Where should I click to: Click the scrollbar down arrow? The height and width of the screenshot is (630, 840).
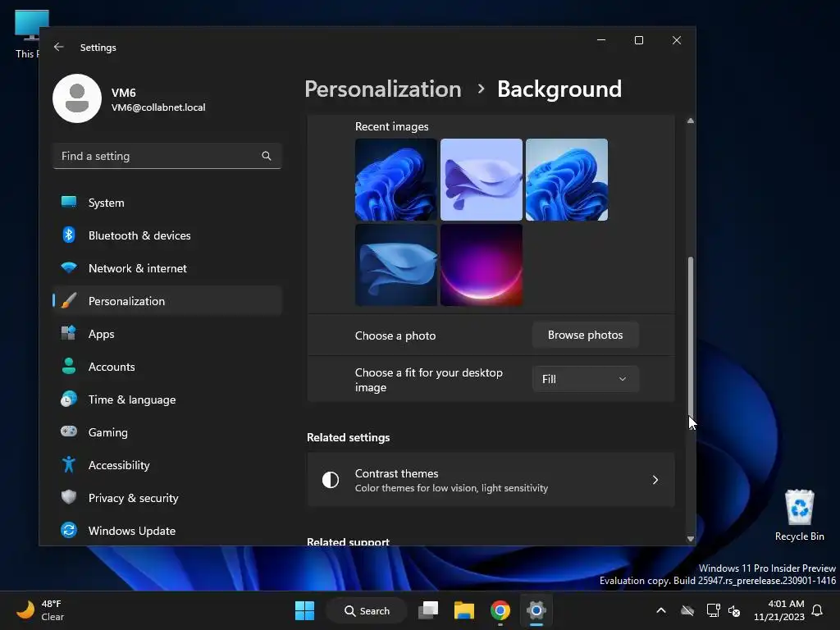click(691, 539)
